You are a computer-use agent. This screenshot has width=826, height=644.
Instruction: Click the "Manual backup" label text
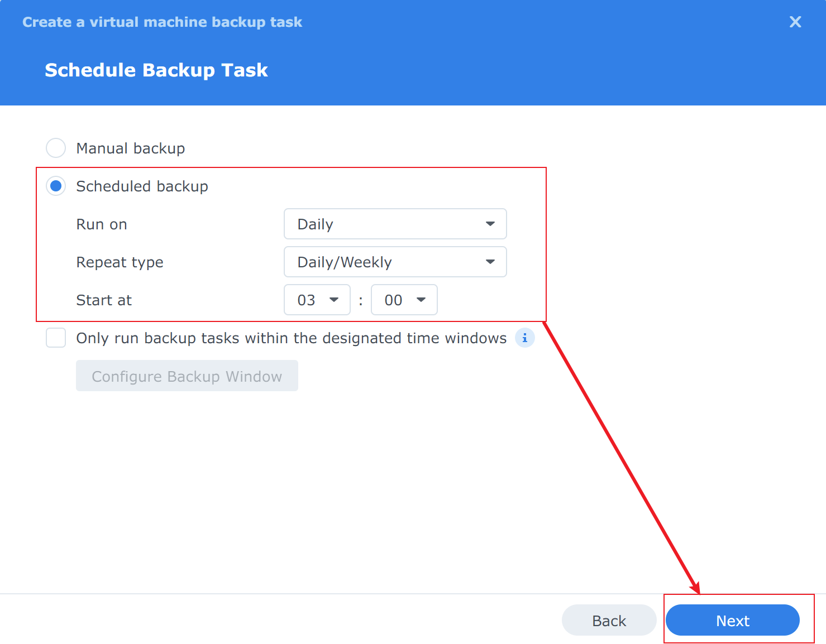(x=130, y=148)
